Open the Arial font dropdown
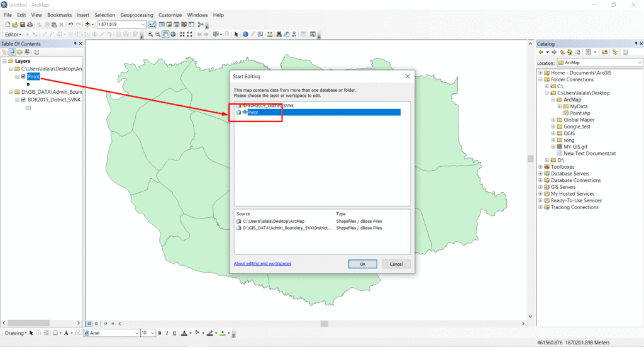The height and width of the screenshot is (347, 644). point(136,333)
